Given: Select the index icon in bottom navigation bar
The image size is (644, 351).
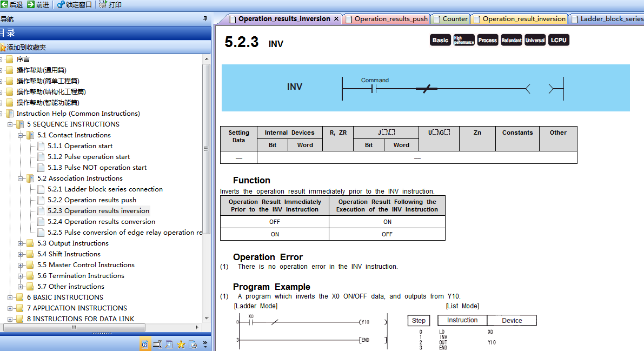Looking at the screenshot, I should point(157,344).
